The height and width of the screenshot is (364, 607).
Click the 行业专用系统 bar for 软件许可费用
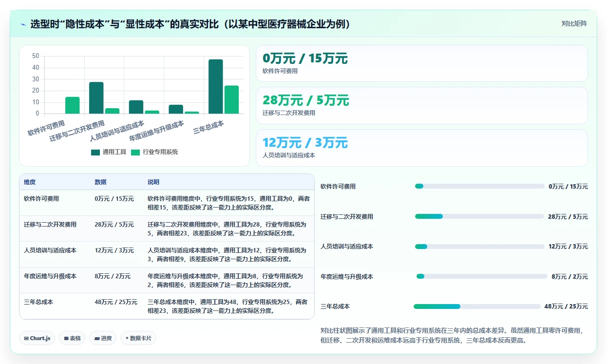72,105
